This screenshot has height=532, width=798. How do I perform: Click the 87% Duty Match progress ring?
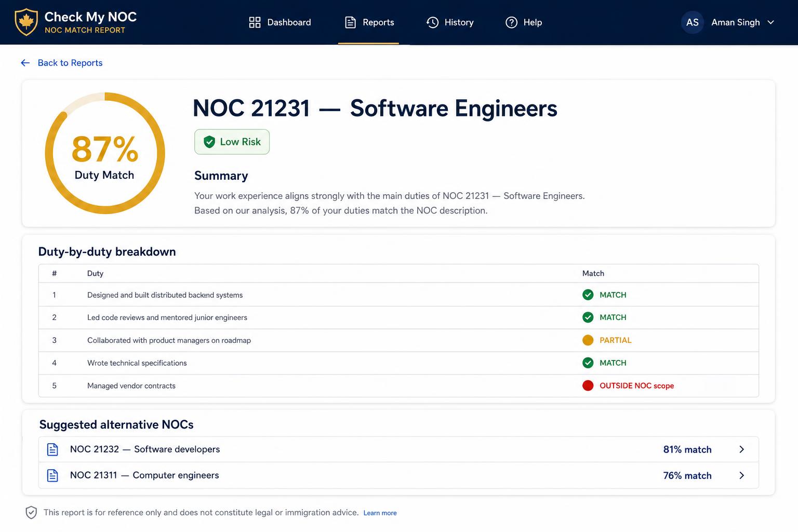point(105,153)
